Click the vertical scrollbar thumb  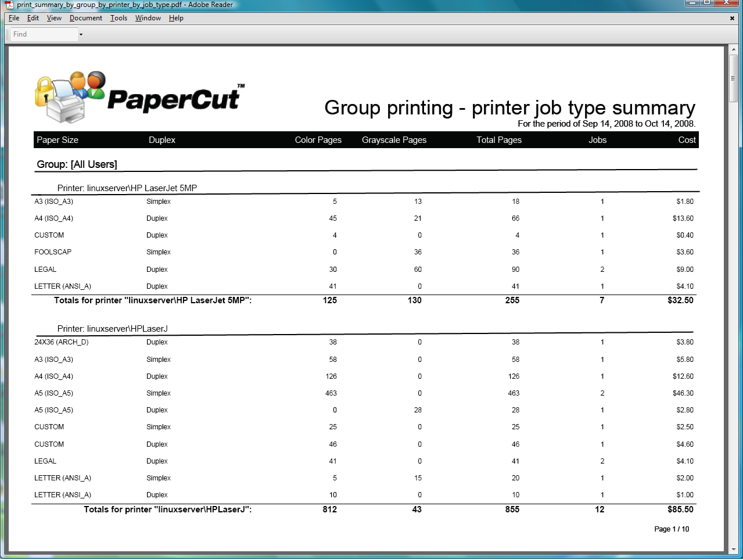pos(734,78)
